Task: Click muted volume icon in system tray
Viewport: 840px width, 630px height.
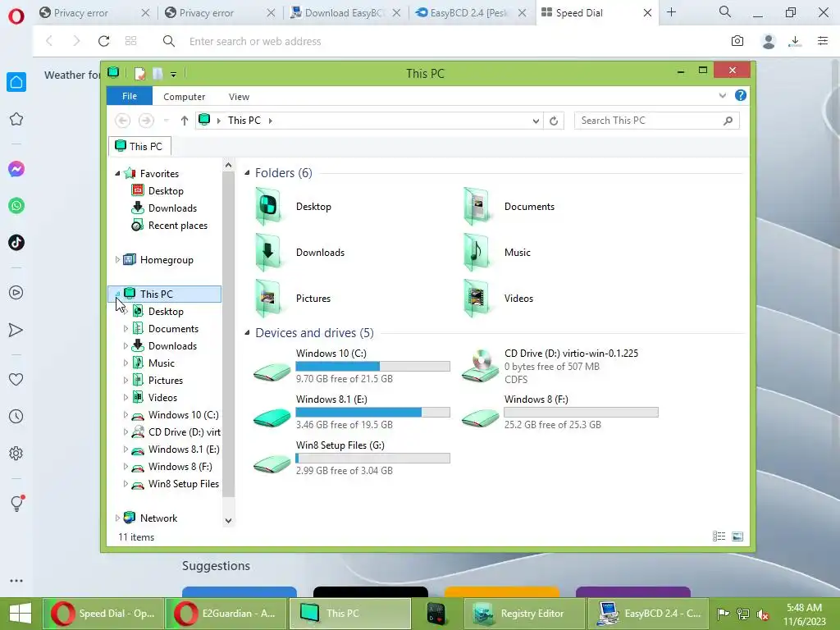Action: coord(763,614)
